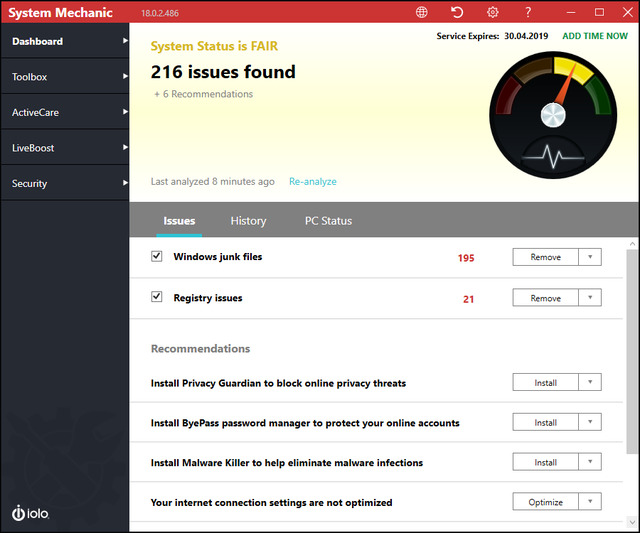Screen dimensions: 640x533
Task: Install Privacy Guardian with the Install button
Action: coord(545,382)
